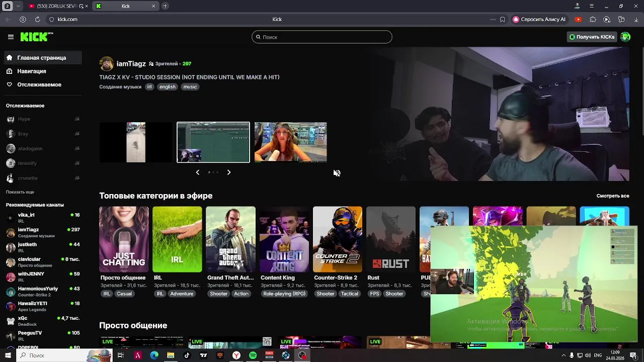Select Tactical tag under Counter-Strike 2

tap(350, 294)
